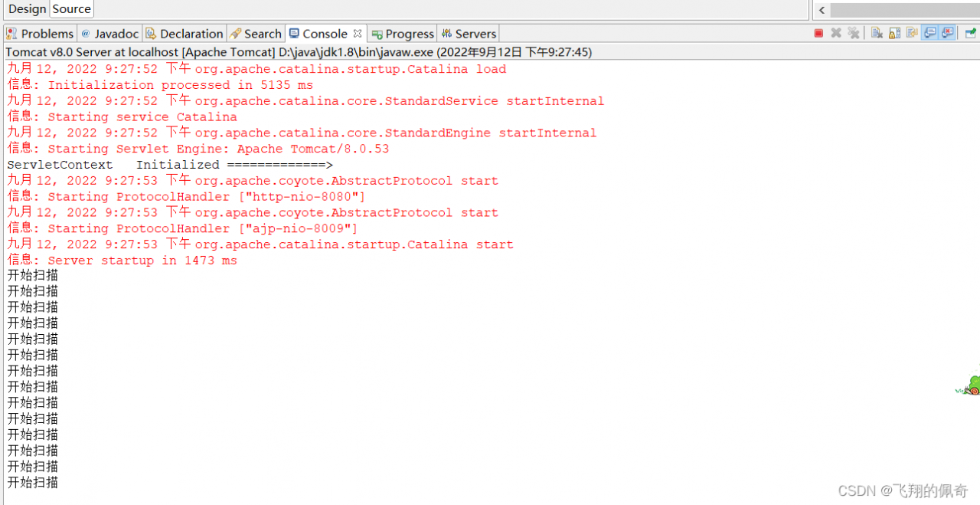
Task: Click the 'StandardService startInternal' log line
Action: click(x=305, y=101)
